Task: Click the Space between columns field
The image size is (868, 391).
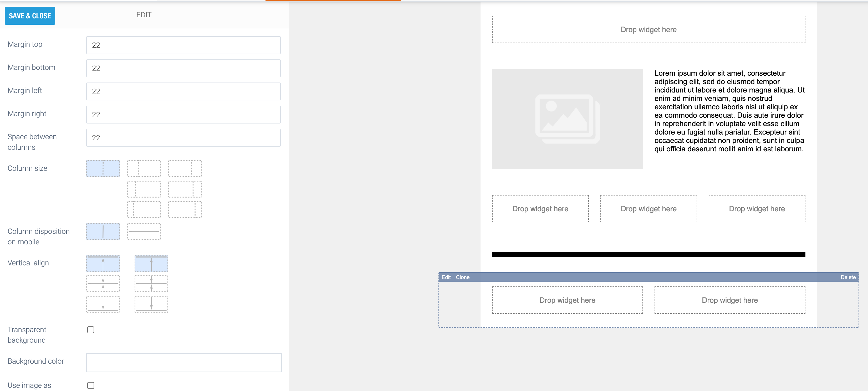Action: [x=183, y=138]
